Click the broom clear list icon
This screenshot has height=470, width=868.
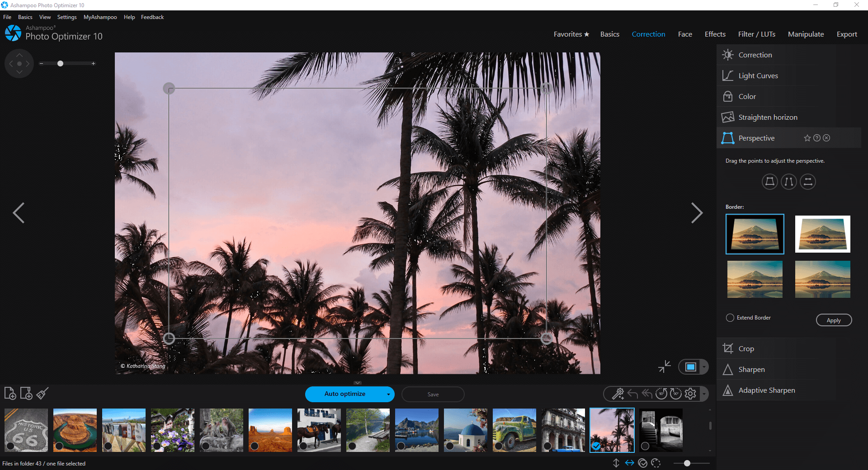[42, 394]
